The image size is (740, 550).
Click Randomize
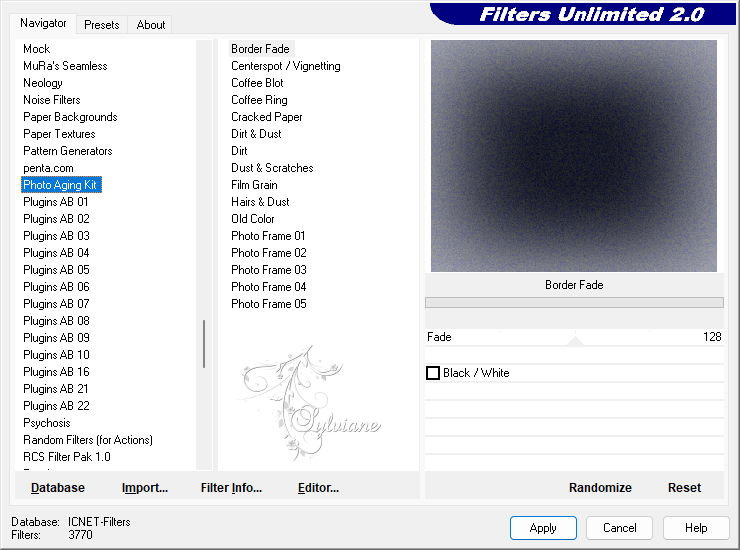600,488
